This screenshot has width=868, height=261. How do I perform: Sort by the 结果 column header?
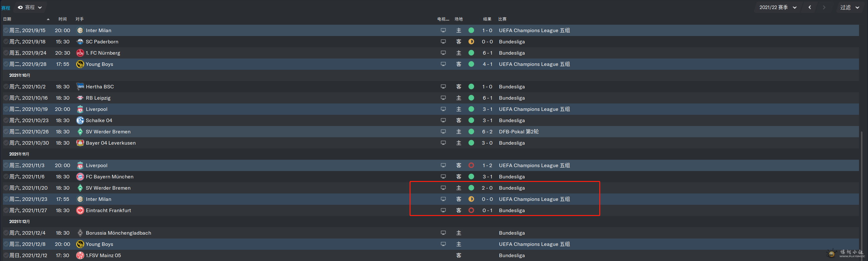487,19
